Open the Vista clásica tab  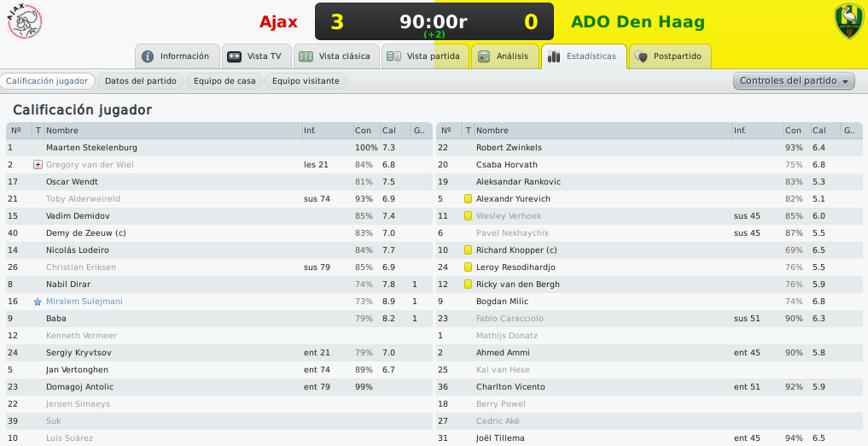(x=336, y=56)
